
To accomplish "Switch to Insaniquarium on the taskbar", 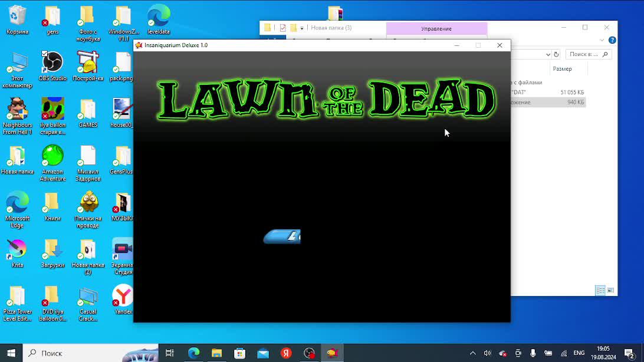I will 332,353.
